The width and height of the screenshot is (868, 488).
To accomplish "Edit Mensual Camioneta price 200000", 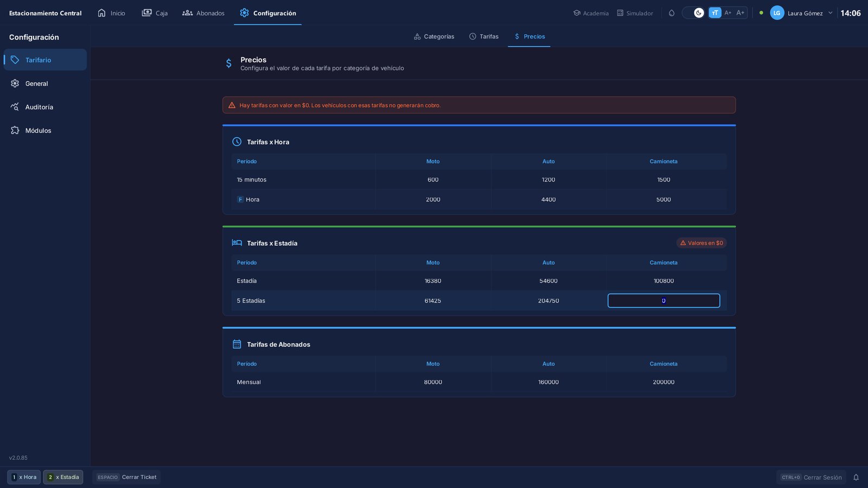I will coord(663,382).
